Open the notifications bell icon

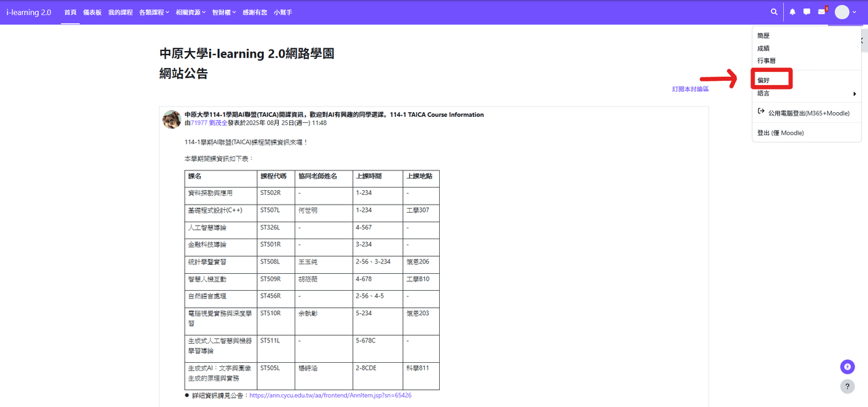792,12
